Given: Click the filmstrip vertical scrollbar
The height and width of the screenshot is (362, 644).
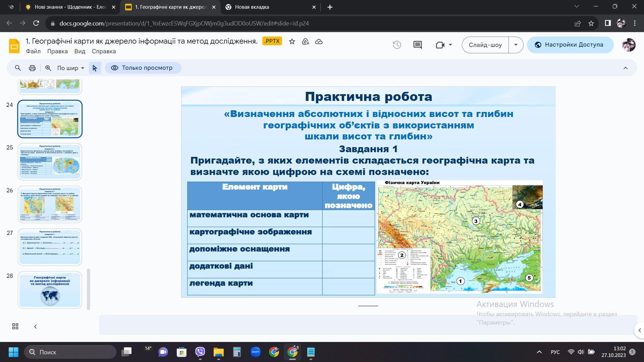Looking at the screenshot, I should point(89,289).
